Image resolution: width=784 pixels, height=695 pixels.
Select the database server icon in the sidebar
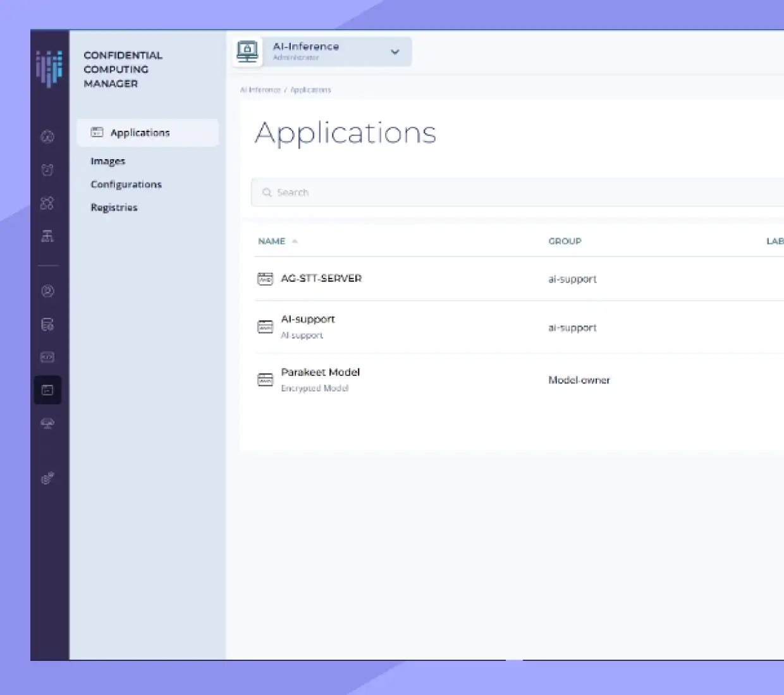pos(49,324)
